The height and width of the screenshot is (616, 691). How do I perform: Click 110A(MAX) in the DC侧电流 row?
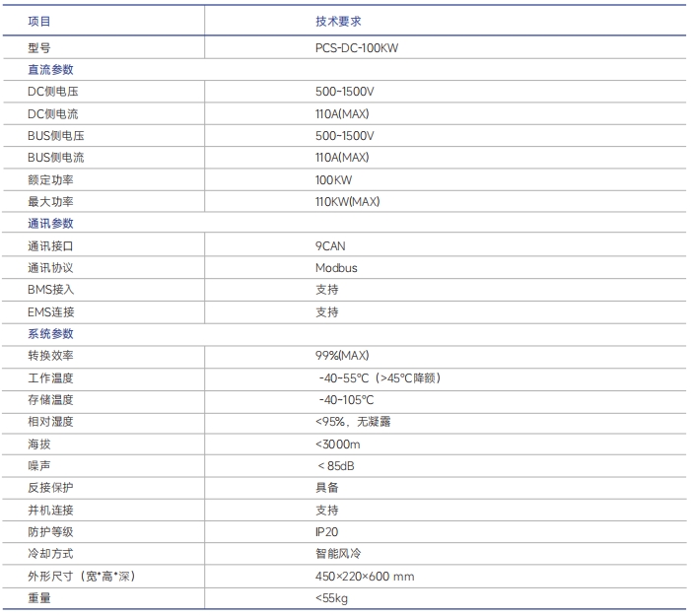[342, 113]
